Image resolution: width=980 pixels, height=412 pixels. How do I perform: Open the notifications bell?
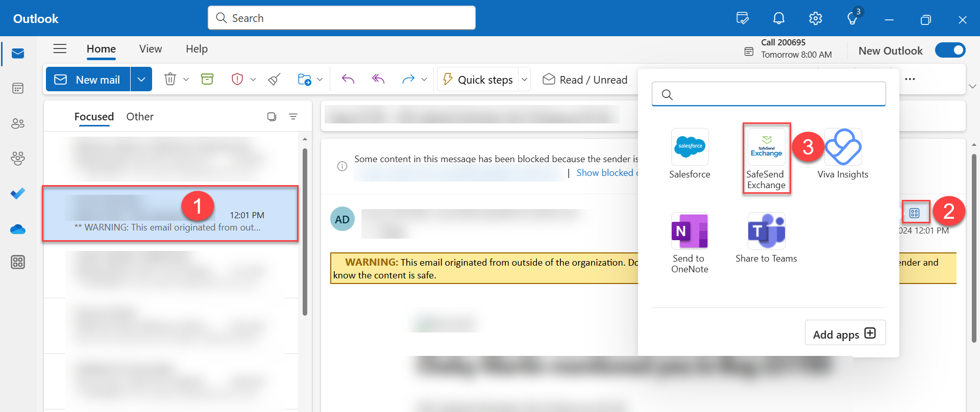(x=779, y=19)
